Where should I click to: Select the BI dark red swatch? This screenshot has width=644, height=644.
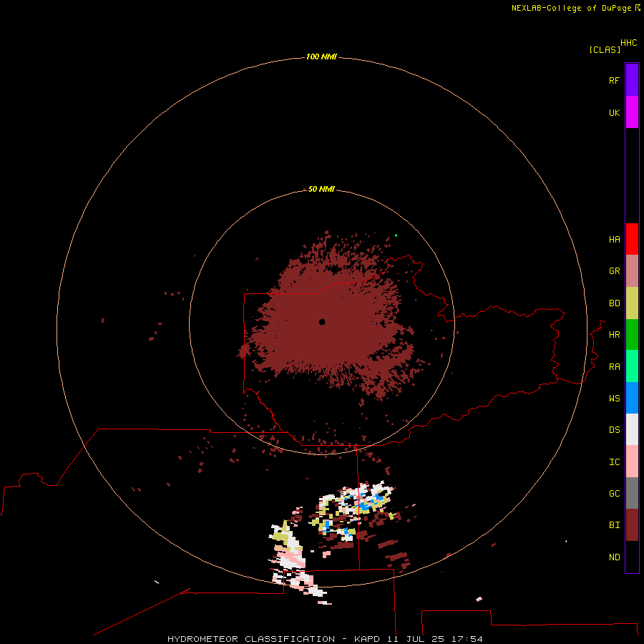[x=632, y=525]
